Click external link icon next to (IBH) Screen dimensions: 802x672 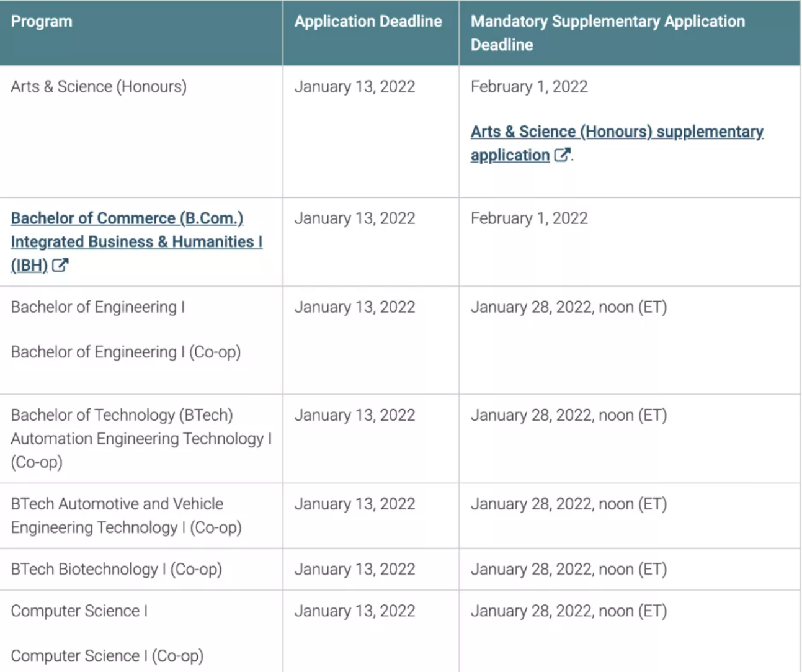point(60,266)
